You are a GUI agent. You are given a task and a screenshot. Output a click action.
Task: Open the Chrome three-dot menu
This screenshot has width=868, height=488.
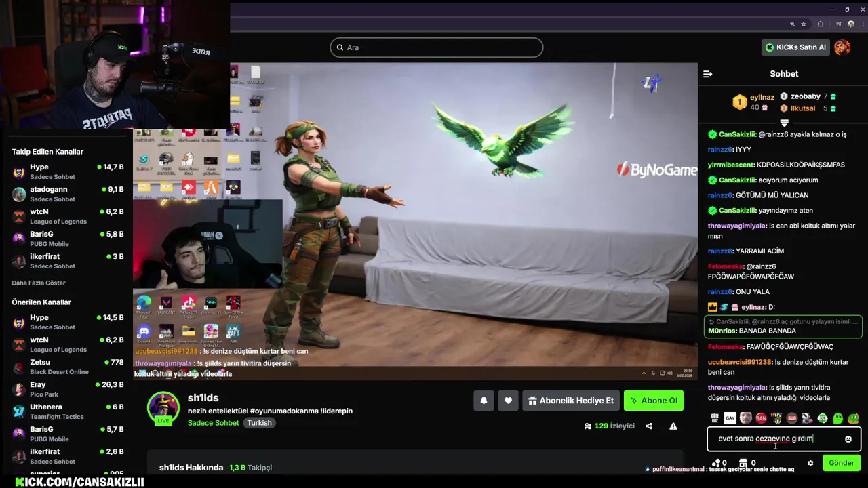coord(863,24)
